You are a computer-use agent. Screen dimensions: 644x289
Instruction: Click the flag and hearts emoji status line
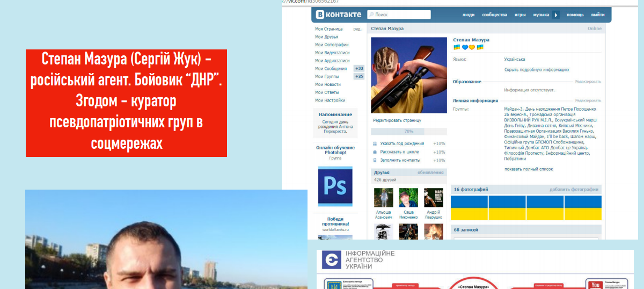(x=469, y=47)
